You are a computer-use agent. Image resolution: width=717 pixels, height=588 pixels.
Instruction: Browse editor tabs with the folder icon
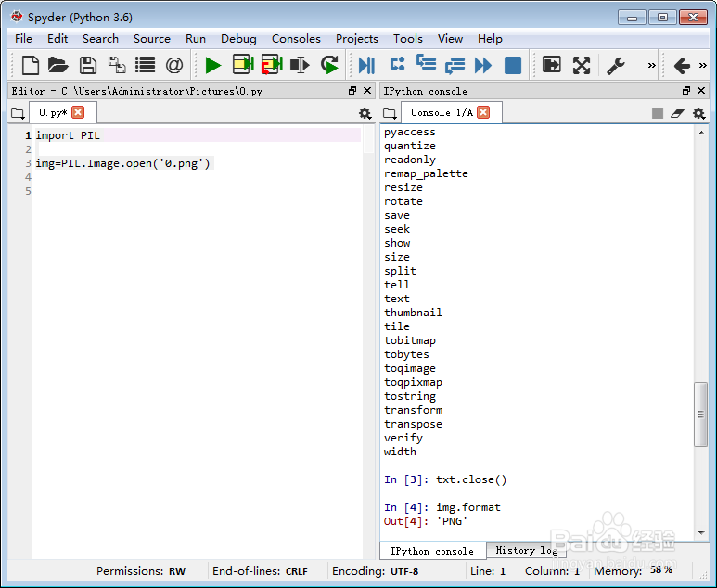coord(18,113)
